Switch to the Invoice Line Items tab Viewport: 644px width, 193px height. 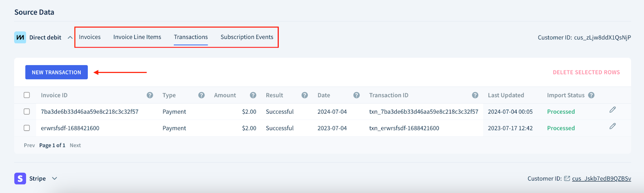click(x=137, y=37)
